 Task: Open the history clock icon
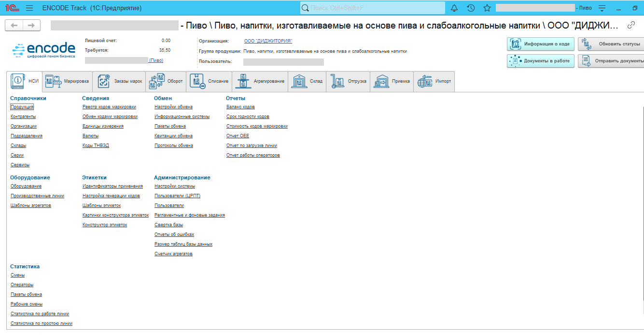pos(471,8)
